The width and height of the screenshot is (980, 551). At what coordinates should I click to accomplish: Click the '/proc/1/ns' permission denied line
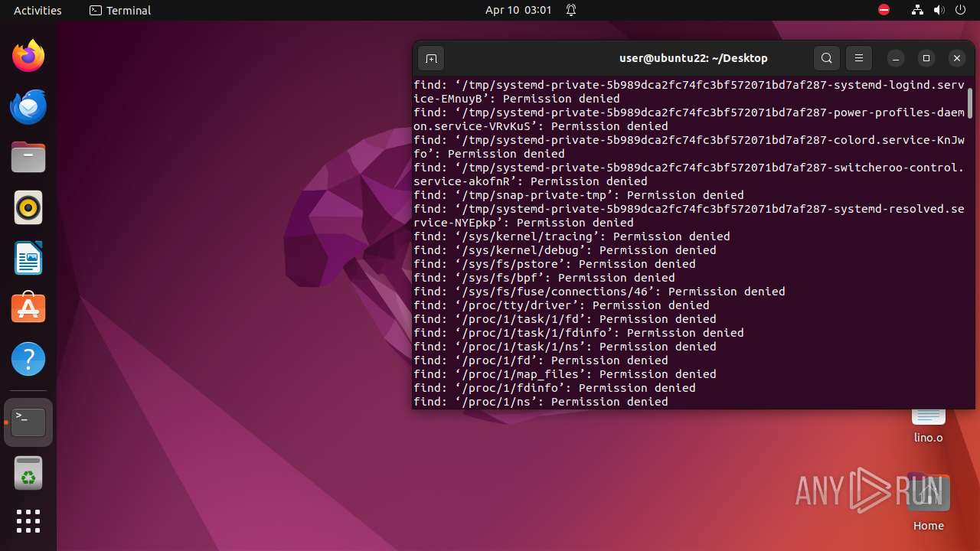click(541, 402)
